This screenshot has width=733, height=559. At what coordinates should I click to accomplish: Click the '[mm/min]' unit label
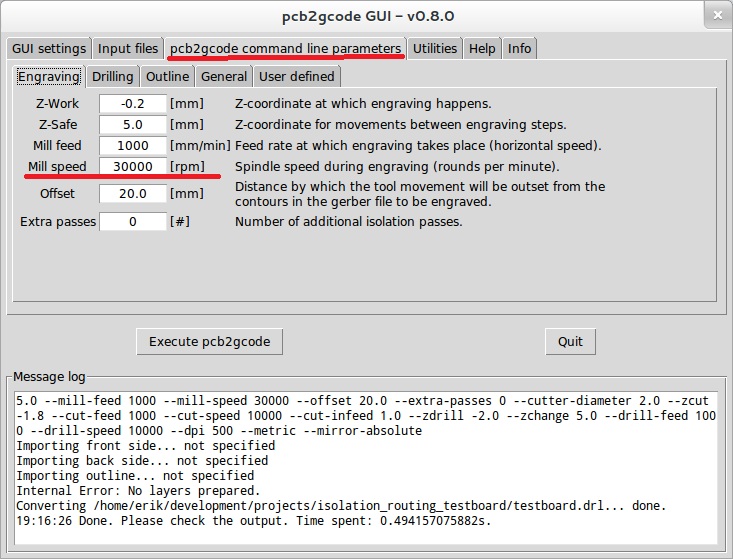click(x=200, y=146)
